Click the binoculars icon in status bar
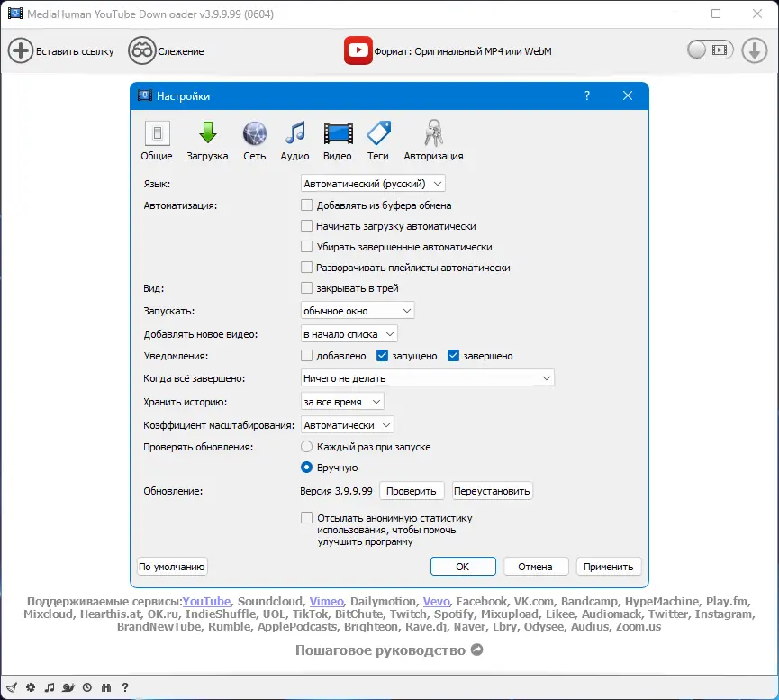Viewport: 779px width, 700px height. tap(106, 687)
